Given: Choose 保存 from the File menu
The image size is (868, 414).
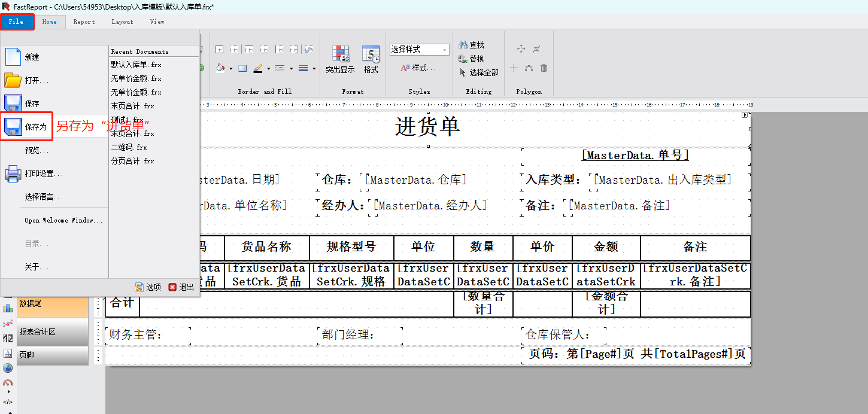Looking at the screenshot, I should point(55,103).
